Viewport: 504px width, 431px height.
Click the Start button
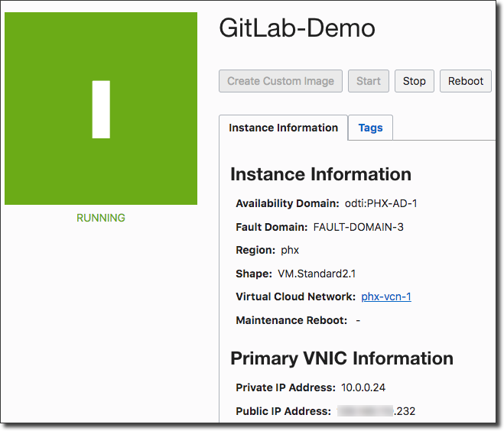click(x=369, y=81)
